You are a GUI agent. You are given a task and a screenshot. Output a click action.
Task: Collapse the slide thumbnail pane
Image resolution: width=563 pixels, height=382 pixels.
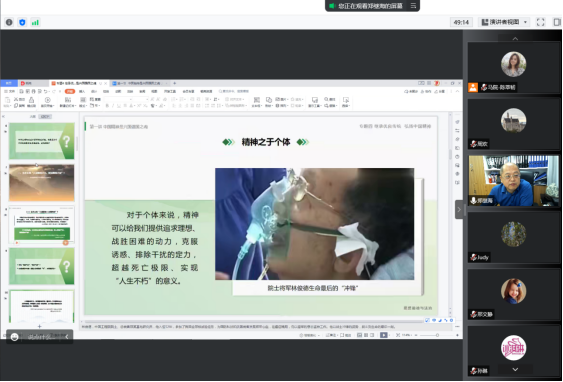pyautogui.click(x=3, y=116)
